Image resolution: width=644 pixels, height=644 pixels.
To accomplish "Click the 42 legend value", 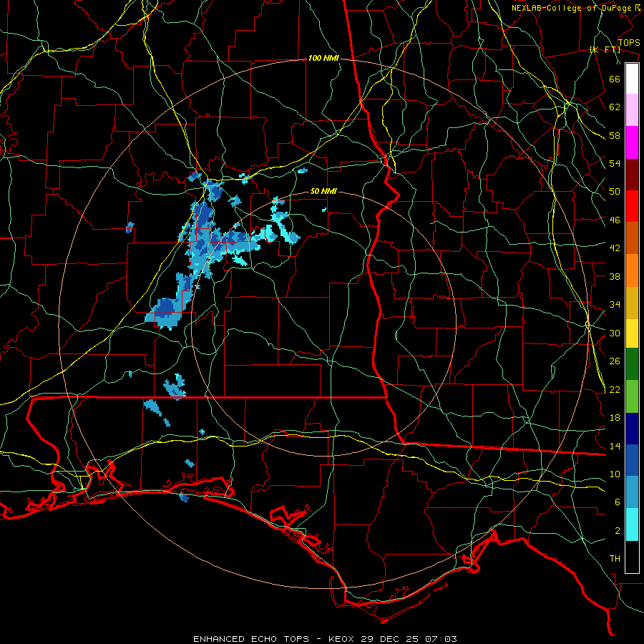I will tap(615, 248).
